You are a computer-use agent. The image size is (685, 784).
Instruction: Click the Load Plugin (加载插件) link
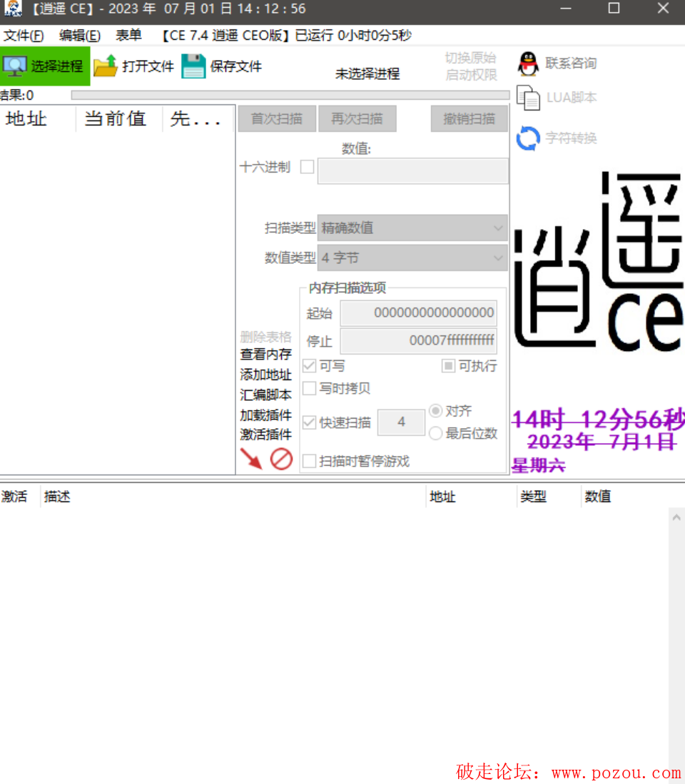pyautogui.click(x=265, y=415)
